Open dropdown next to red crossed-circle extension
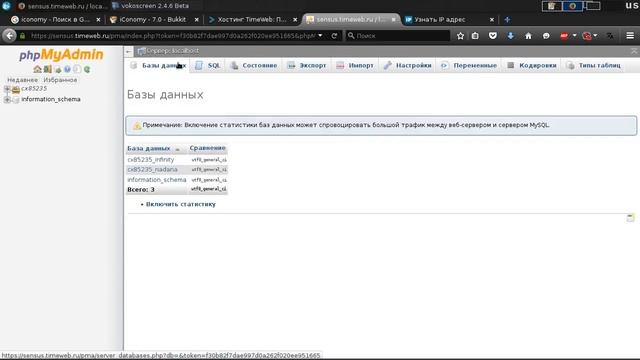Image resolution: width=640 pixels, height=360 pixels. click(x=596, y=36)
